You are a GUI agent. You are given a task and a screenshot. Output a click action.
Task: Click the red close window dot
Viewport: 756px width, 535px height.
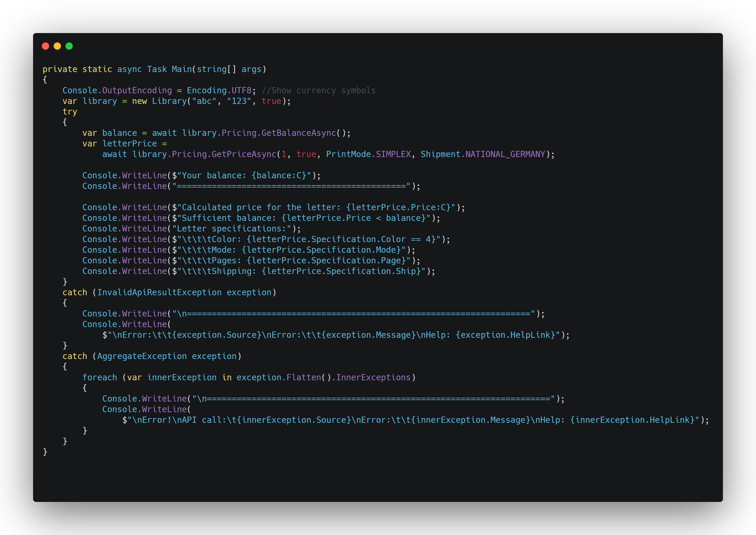click(45, 46)
